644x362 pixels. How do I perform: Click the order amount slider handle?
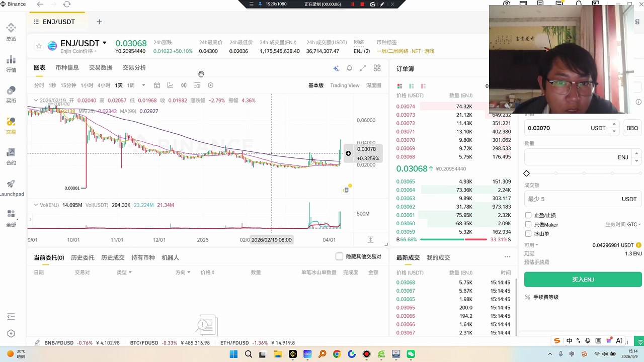click(527, 173)
